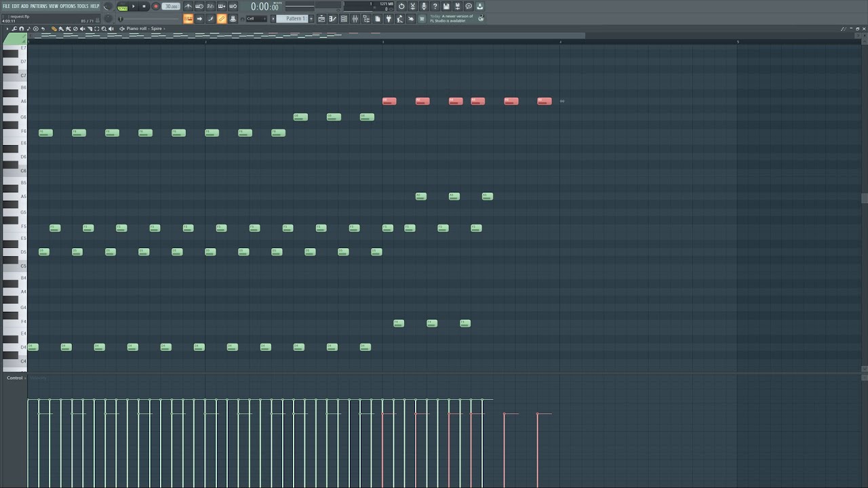The image size is (868, 488).
Task: Arm the Record button
Action: click(x=156, y=6)
